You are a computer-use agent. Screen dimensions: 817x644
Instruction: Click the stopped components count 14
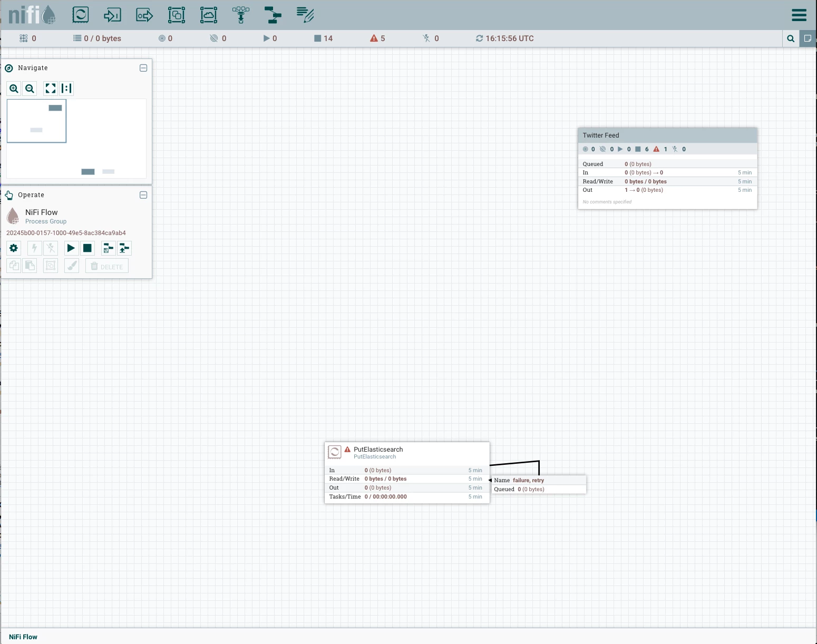coord(324,38)
